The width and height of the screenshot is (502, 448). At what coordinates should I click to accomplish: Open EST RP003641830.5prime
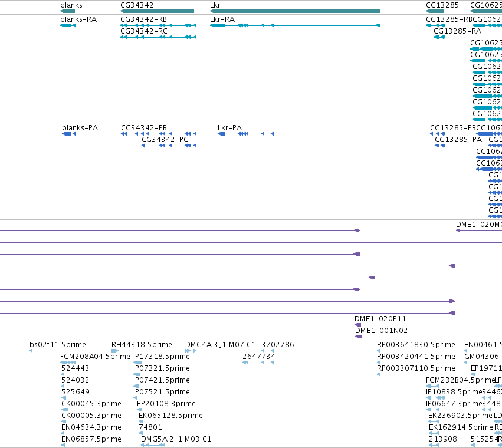point(379,351)
